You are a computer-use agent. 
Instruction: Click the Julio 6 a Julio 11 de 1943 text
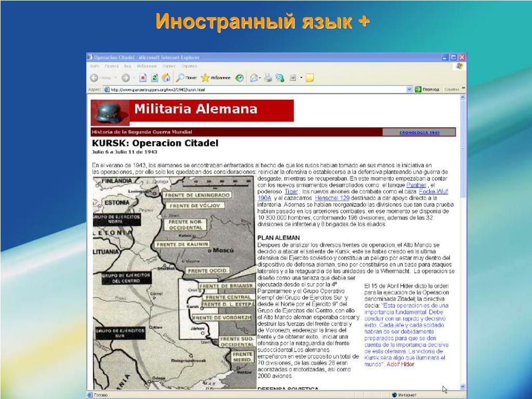point(125,152)
